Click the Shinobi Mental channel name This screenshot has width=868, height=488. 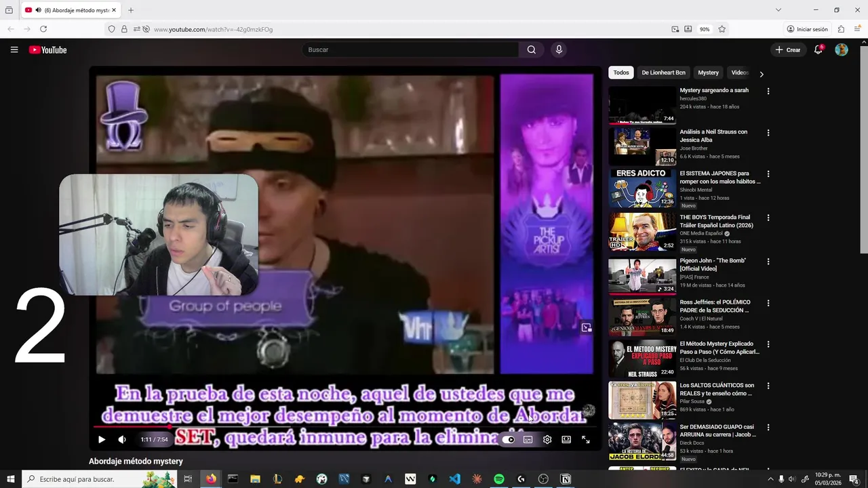point(697,190)
